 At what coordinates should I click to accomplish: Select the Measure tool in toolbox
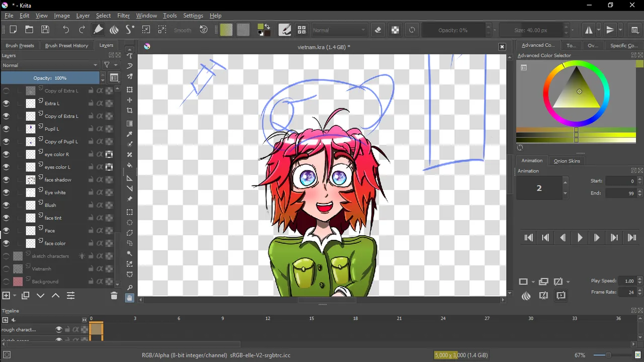point(129,188)
